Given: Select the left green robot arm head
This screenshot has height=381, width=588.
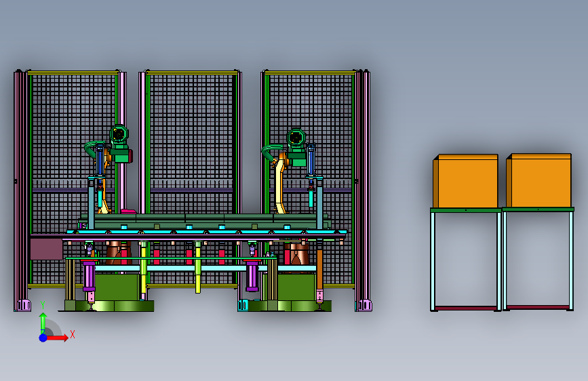Looking at the screenshot, I should (x=119, y=134).
